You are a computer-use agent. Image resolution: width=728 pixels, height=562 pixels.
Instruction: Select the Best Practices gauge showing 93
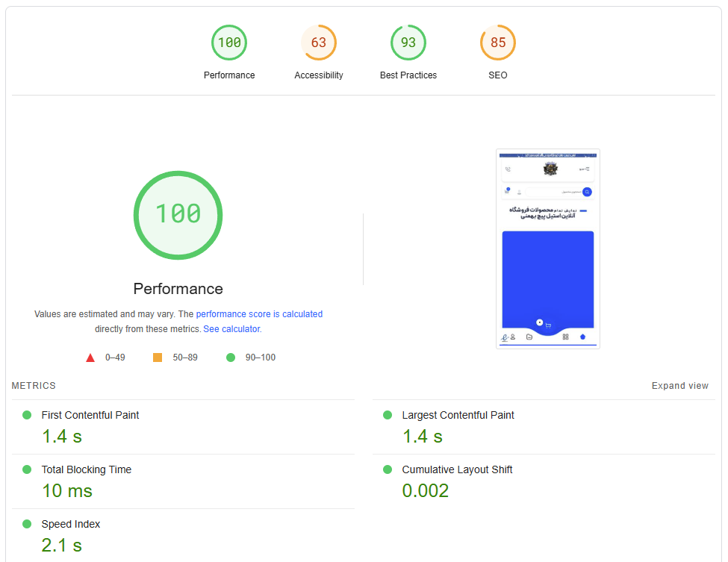(408, 43)
